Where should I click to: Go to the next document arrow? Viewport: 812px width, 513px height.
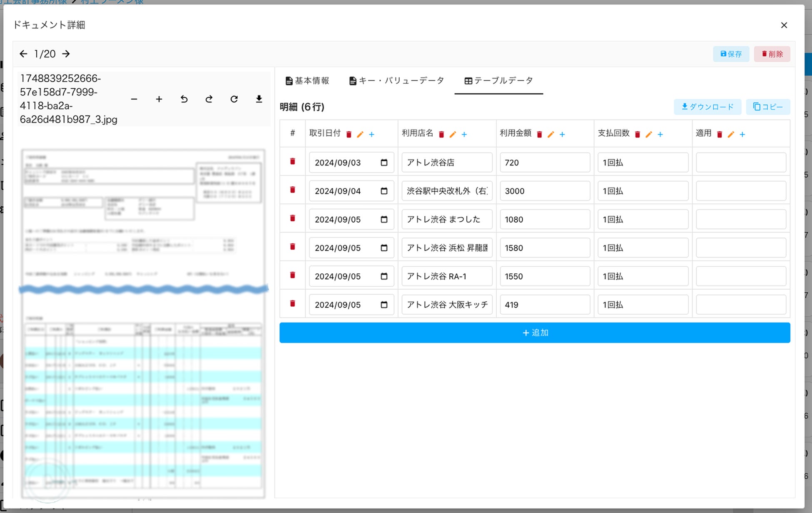click(x=66, y=54)
